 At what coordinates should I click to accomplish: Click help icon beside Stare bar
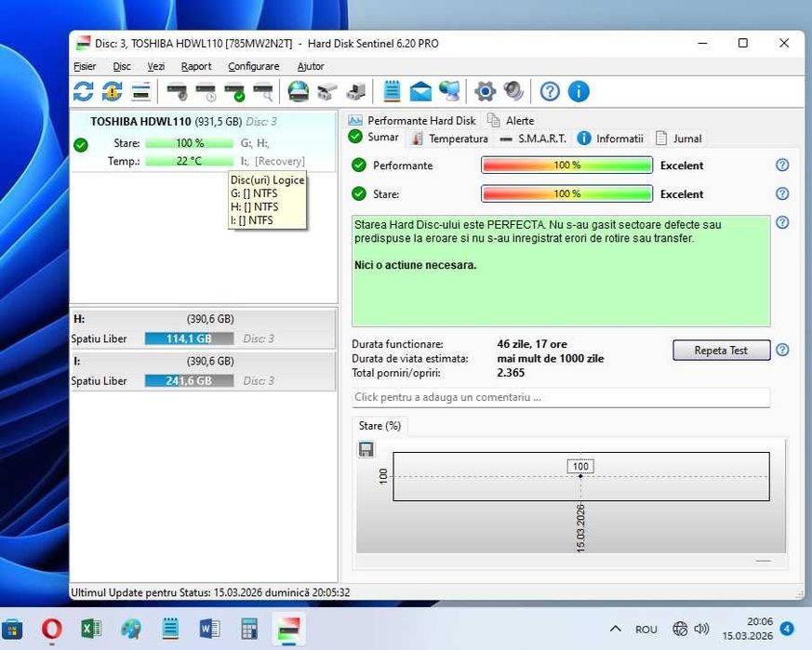tap(782, 193)
